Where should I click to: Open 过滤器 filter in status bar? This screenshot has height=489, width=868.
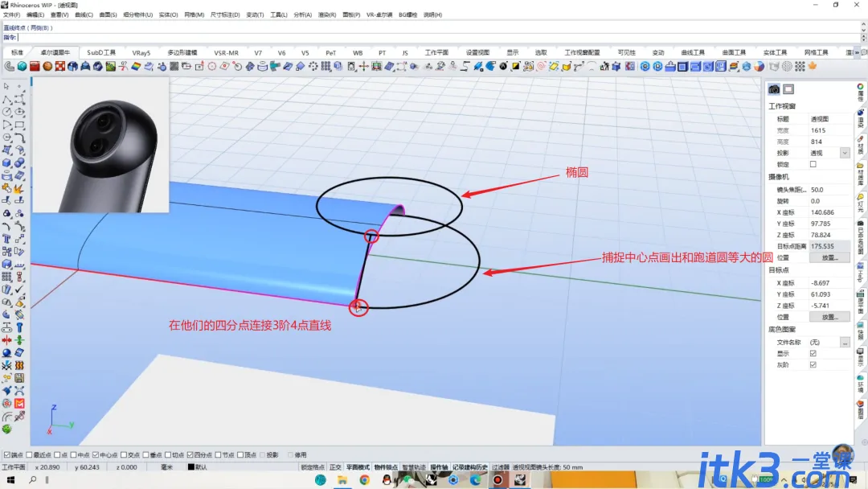point(501,467)
